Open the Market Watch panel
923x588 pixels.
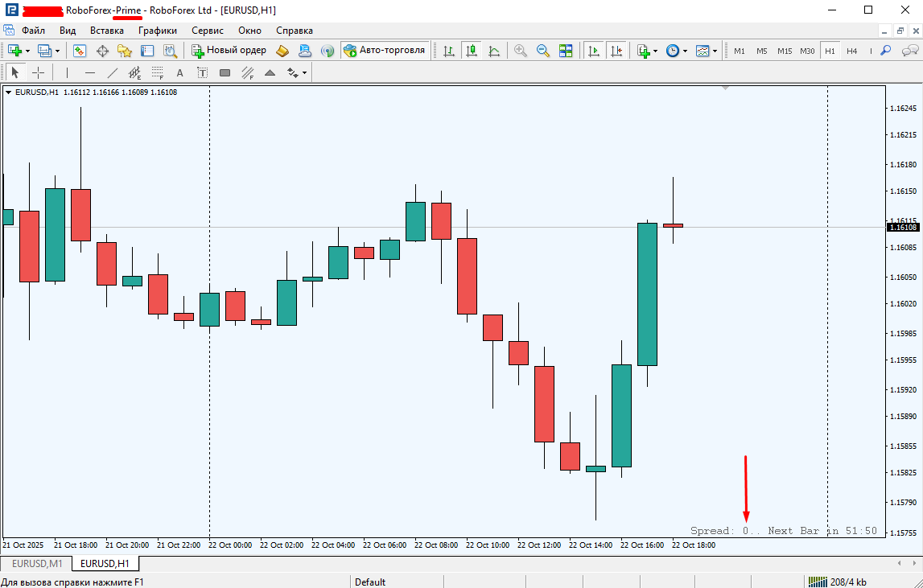pyautogui.click(x=80, y=50)
